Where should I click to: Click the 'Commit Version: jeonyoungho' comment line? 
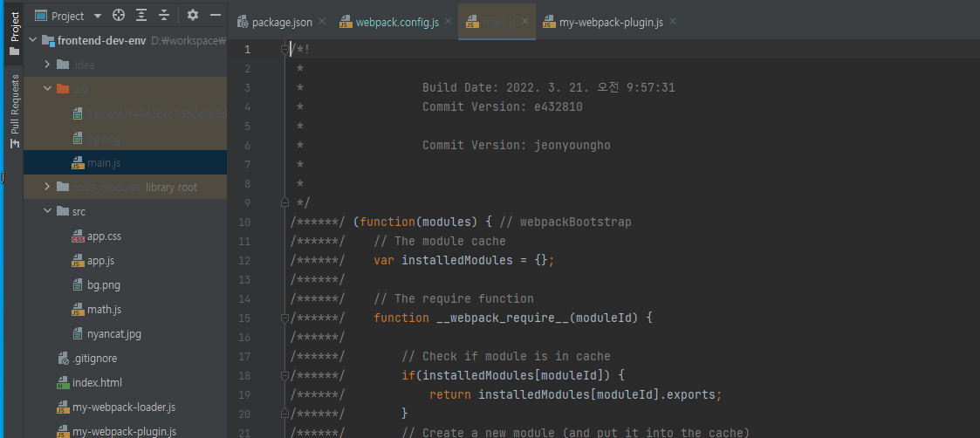coord(517,145)
